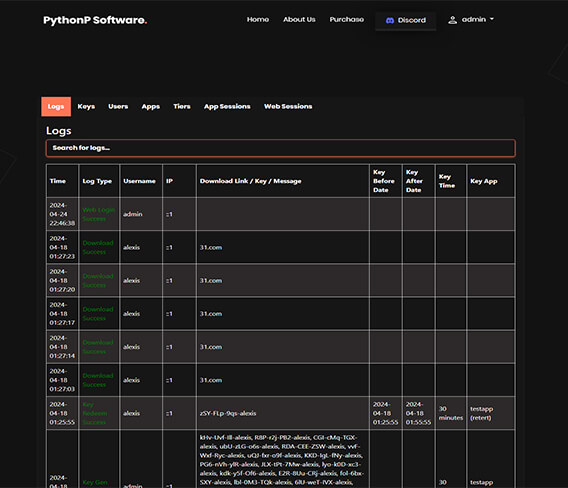Click timestamp 2024-04-18 01:27:23
568x488 pixels.
(62, 247)
